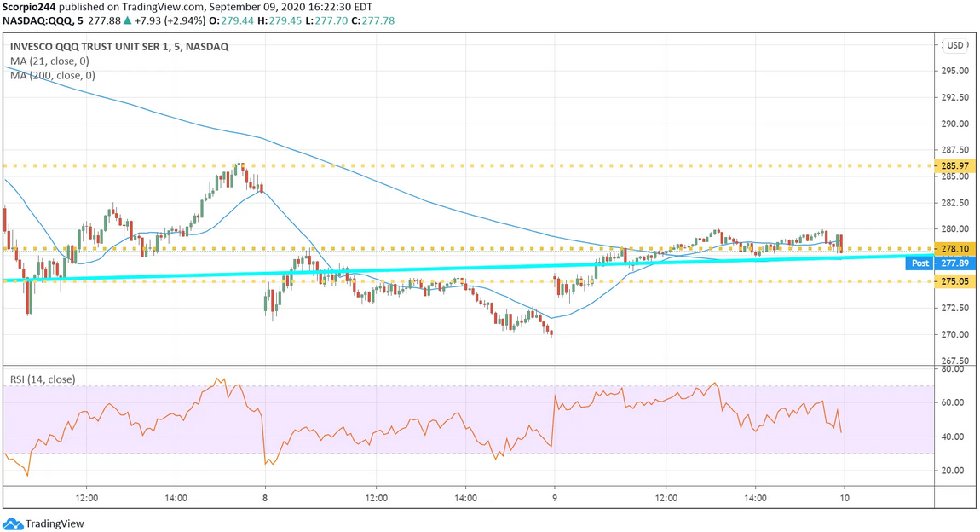Click the 285.97 price level label

955,165
